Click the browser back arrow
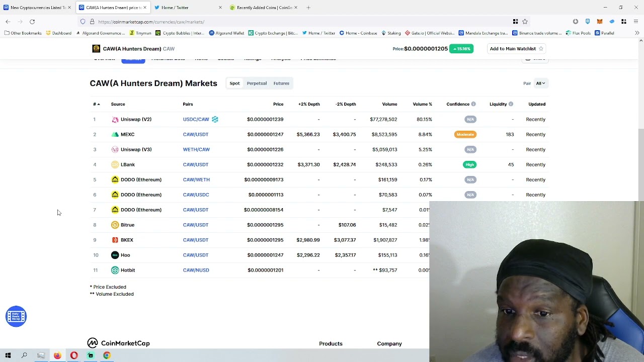This screenshot has height=362, width=644. pos(8,22)
